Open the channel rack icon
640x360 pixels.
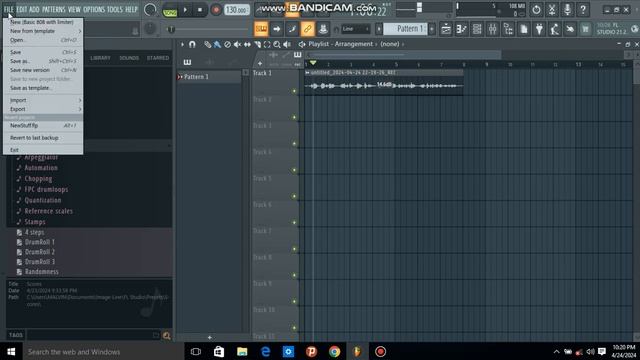coord(477,29)
